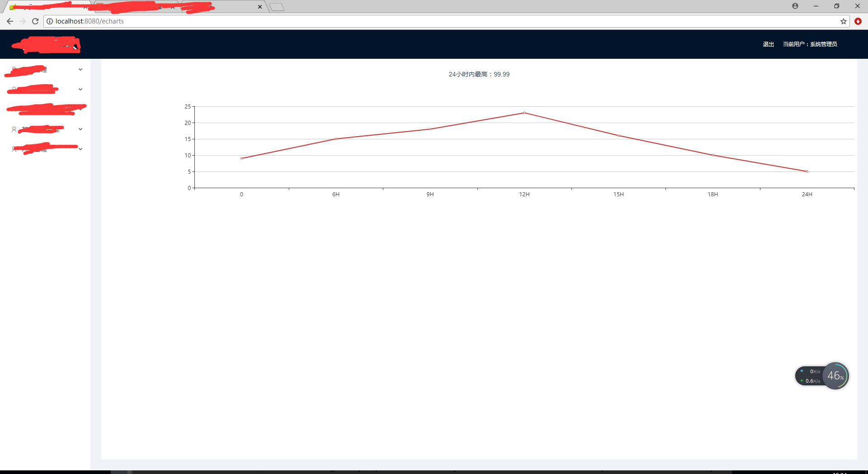Restore down the browser window
Screen dimensions: 868x474
click(837, 6)
